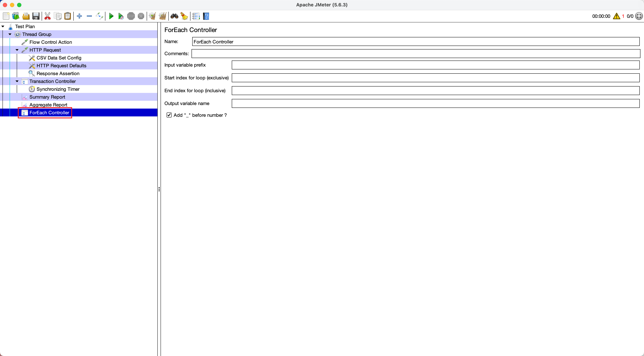Select HTTP Request Defaults tree item
The image size is (644, 356).
(x=62, y=66)
